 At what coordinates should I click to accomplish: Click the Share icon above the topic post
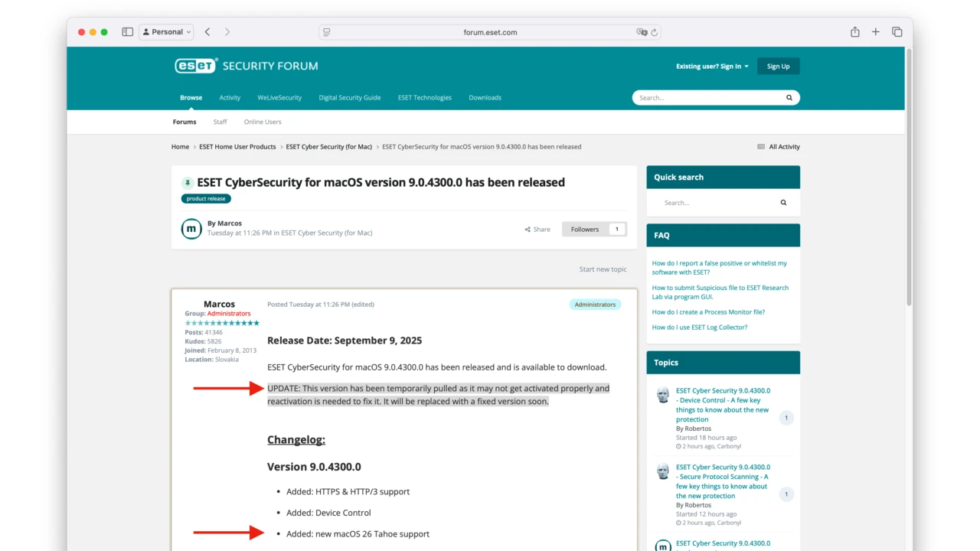pos(528,229)
